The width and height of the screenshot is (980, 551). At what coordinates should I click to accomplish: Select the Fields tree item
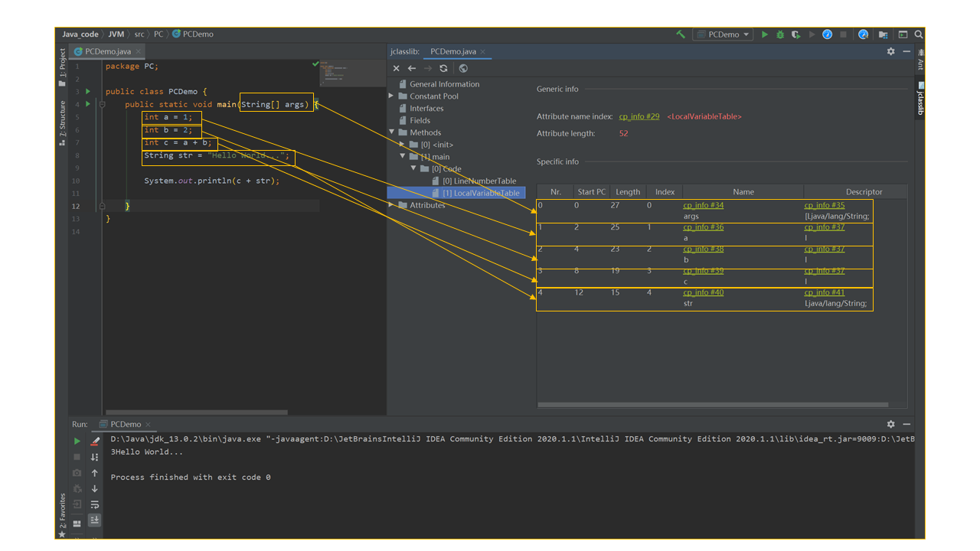point(414,120)
